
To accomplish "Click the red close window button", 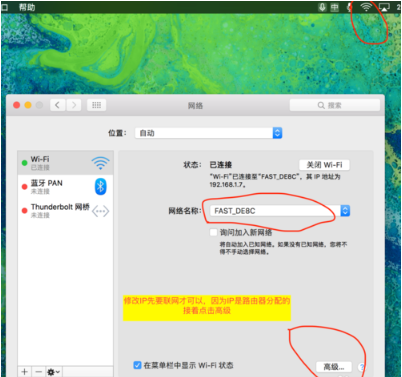I will pos(16,105).
